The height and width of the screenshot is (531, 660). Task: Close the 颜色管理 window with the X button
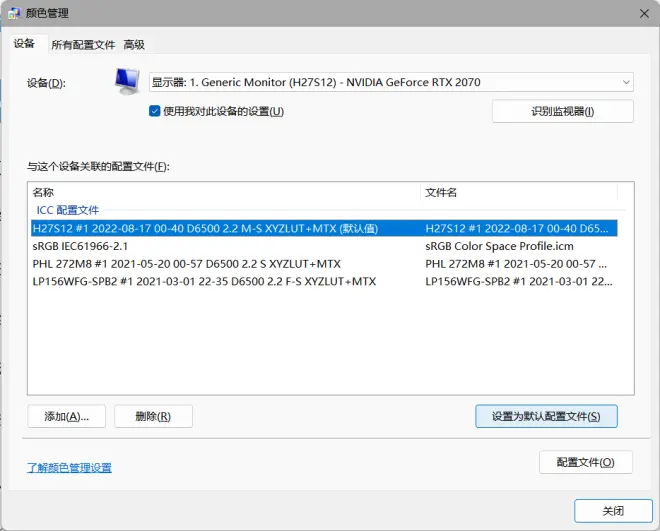tap(644, 13)
